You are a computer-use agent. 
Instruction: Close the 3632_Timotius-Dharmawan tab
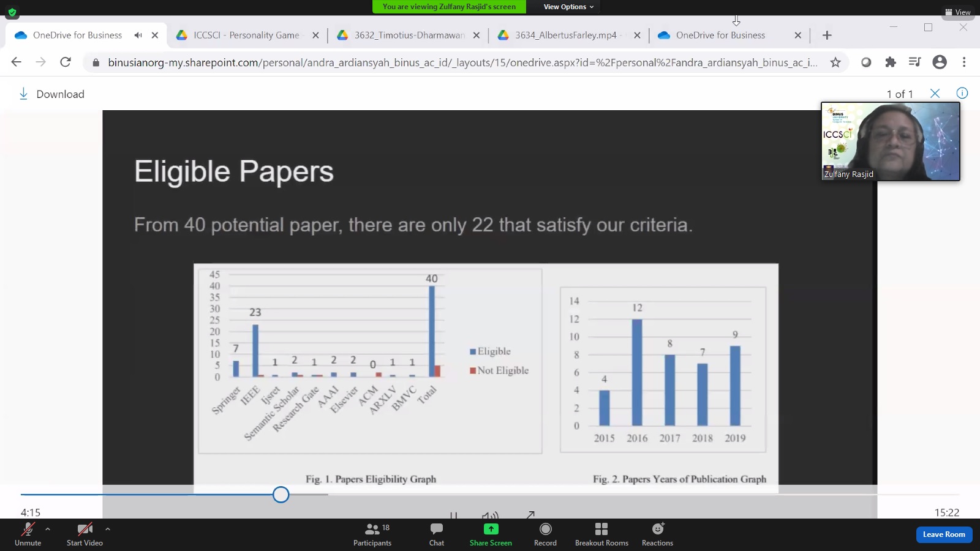[x=477, y=36]
